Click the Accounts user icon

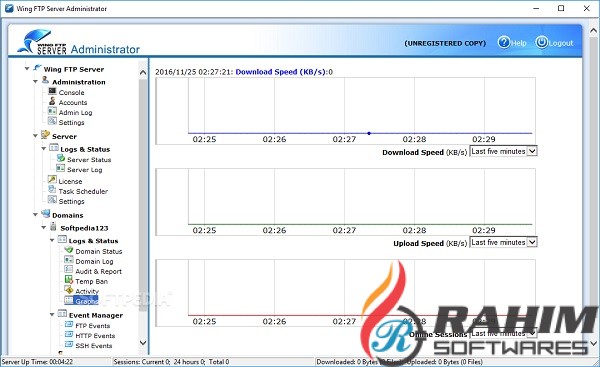52,101
